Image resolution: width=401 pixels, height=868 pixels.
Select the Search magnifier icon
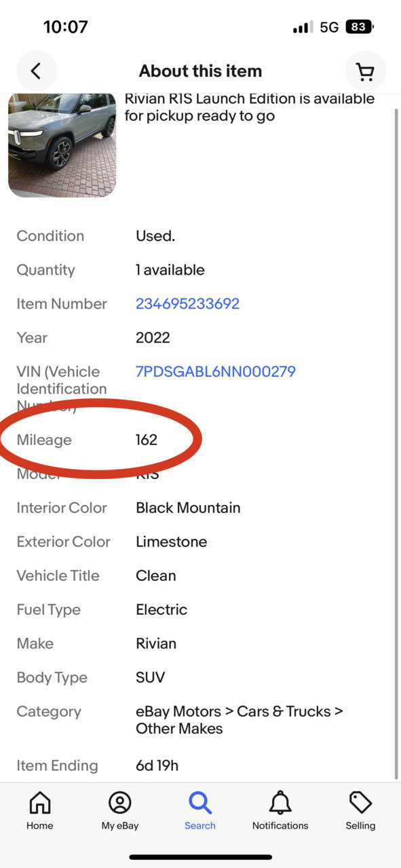200,803
